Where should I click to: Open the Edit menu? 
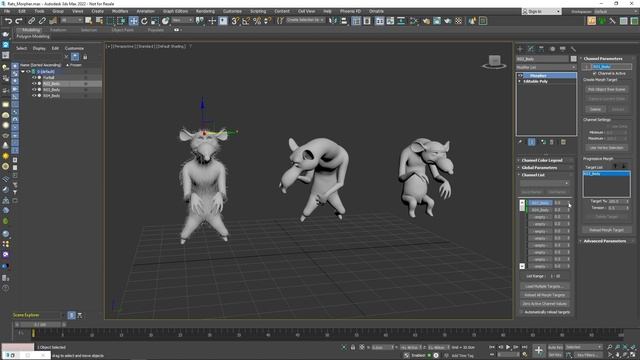coord(22,11)
